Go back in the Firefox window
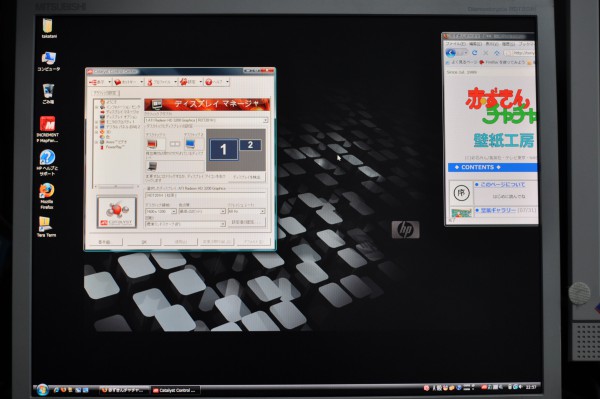 coord(450,53)
